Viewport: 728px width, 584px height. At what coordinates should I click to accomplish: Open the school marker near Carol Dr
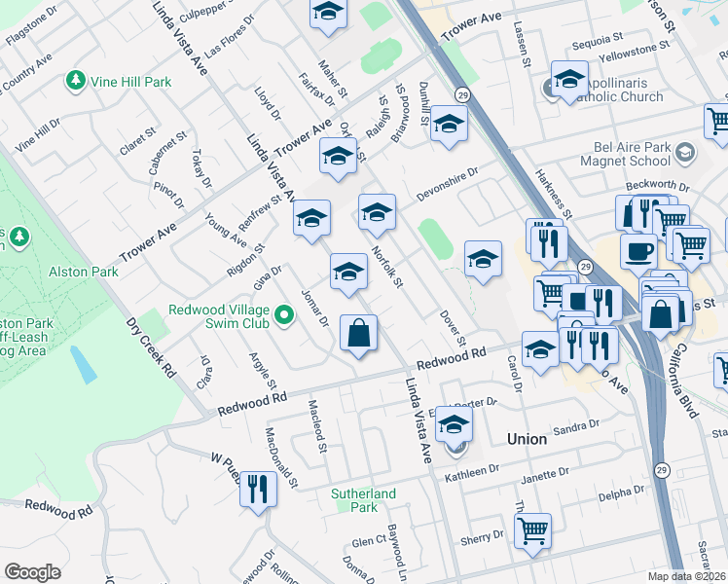(540, 350)
